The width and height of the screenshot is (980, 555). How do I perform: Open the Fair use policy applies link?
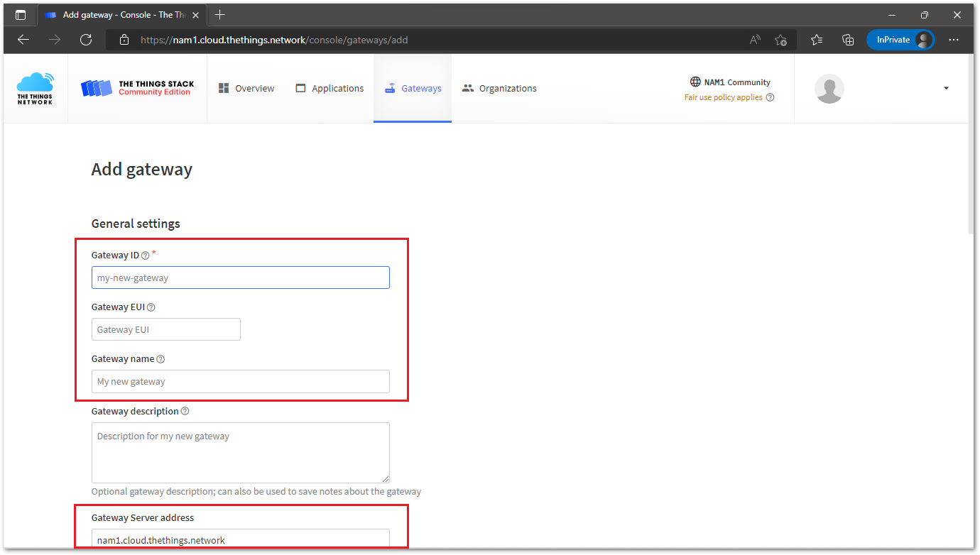tap(723, 97)
